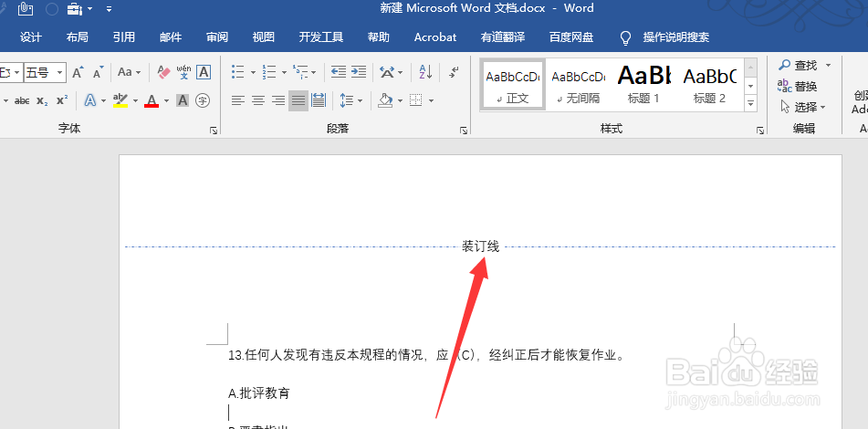
Task: Open the Font dialog launcher
Action: [x=214, y=131]
